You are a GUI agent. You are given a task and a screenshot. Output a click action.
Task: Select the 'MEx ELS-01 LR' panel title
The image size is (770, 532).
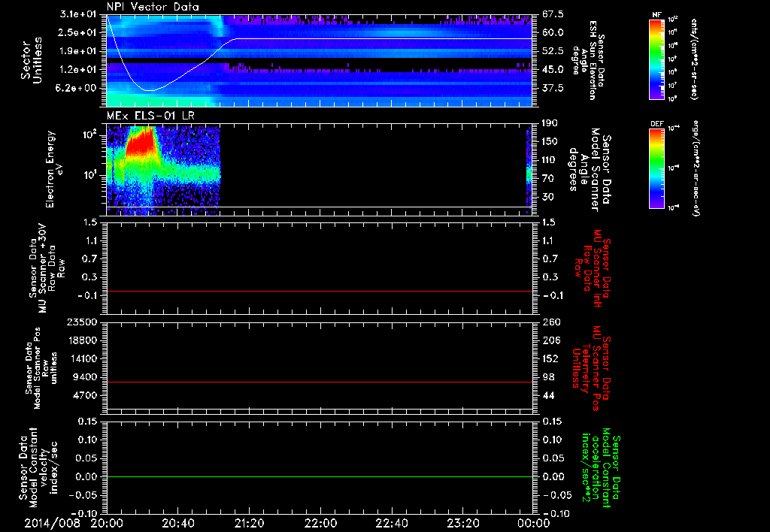tap(150, 116)
